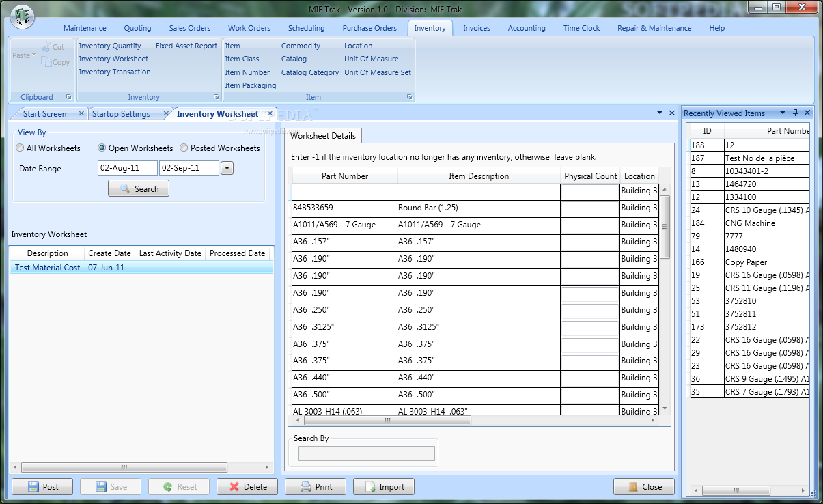Image resolution: width=823 pixels, height=504 pixels.
Task: Click the Close button at bottom right
Action: pyautogui.click(x=644, y=487)
